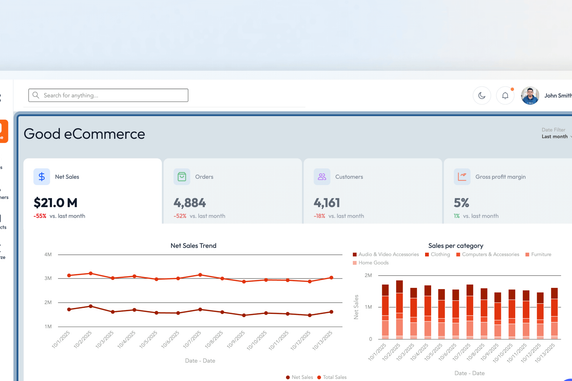Select the Orders card

(233, 191)
